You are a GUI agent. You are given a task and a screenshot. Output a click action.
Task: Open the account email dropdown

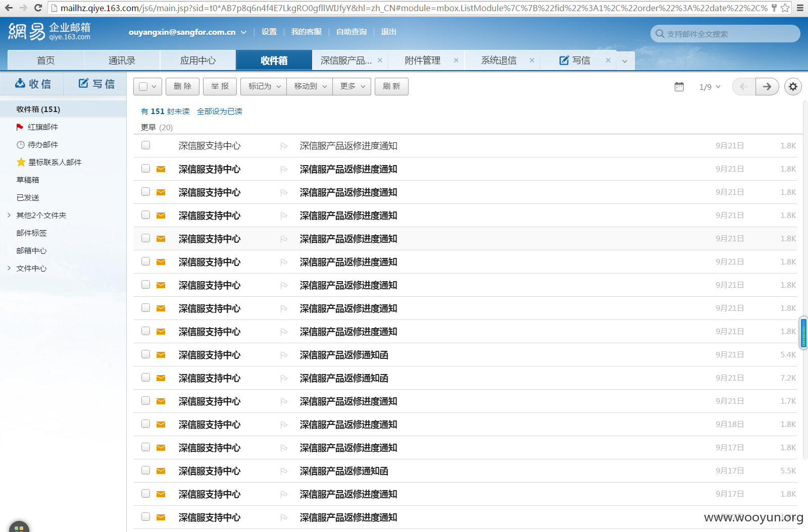click(243, 32)
